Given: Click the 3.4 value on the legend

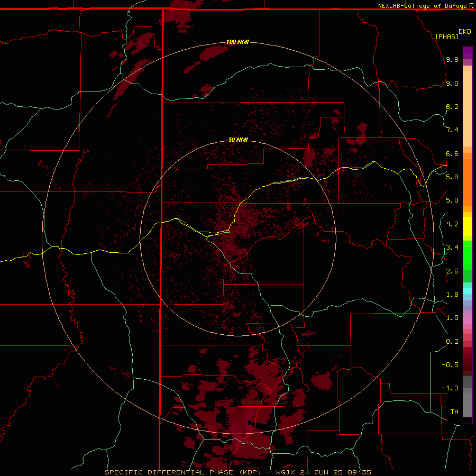Looking at the screenshot, I should pyautogui.click(x=452, y=248).
